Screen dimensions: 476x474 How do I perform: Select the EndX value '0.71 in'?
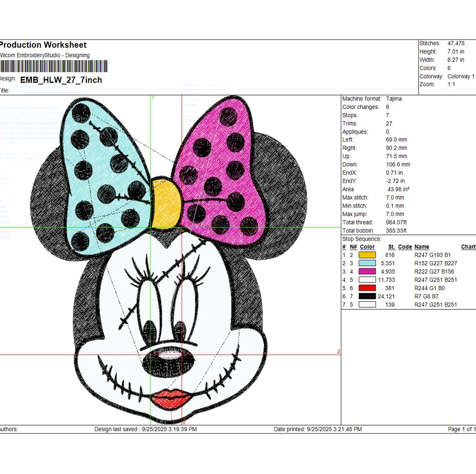(x=394, y=172)
